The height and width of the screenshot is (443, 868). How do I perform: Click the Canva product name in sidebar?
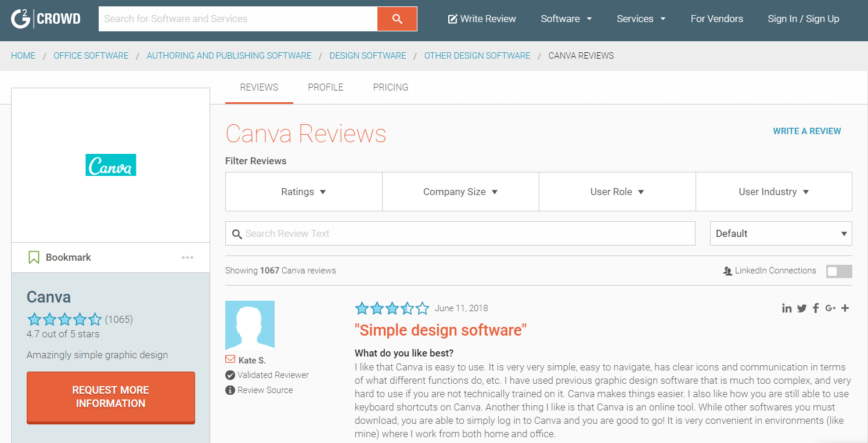pyautogui.click(x=49, y=297)
